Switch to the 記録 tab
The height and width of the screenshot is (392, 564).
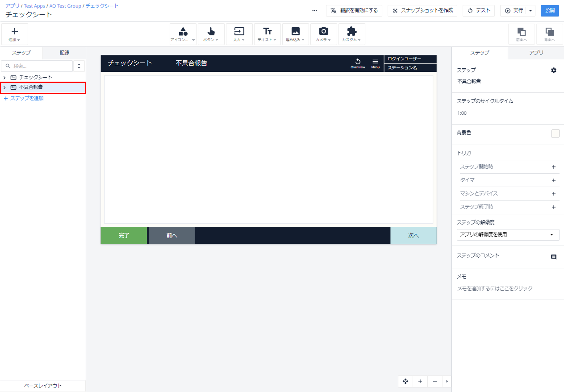coord(64,53)
